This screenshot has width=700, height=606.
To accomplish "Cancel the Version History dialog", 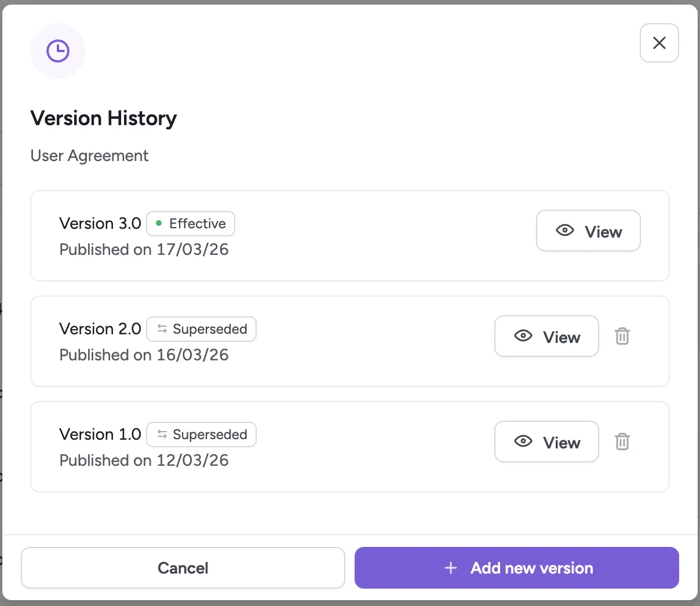I will pyautogui.click(x=183, y=568).
